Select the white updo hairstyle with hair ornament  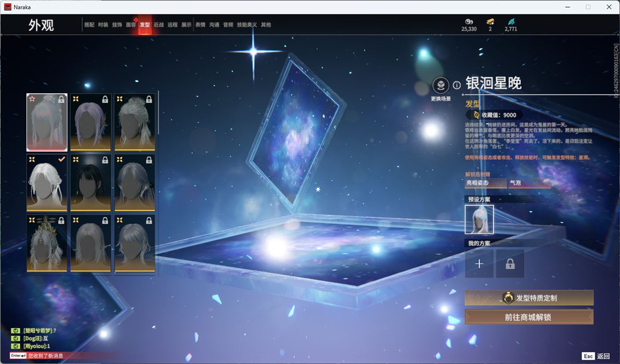(x=135, y=123)
